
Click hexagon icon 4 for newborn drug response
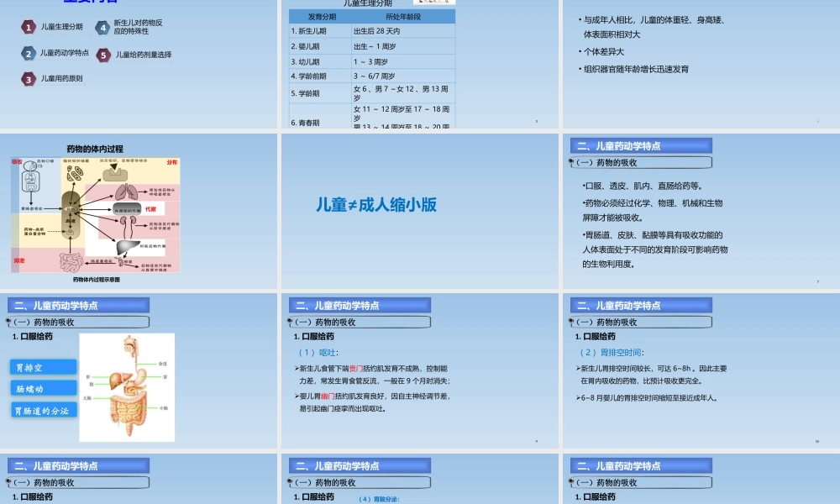pos(102,27)
